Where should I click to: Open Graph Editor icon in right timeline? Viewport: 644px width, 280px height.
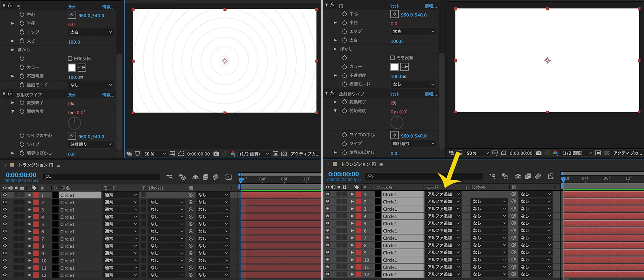tap(551, 176)
